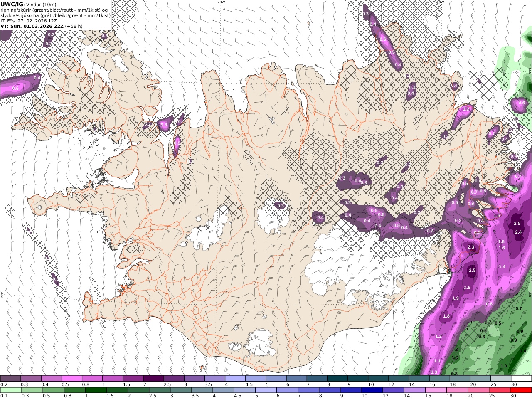This screenshot has height=399, width=532.
Task: Click upper legend light grey swatch between 25 and 30
Action: click(500, 379)
